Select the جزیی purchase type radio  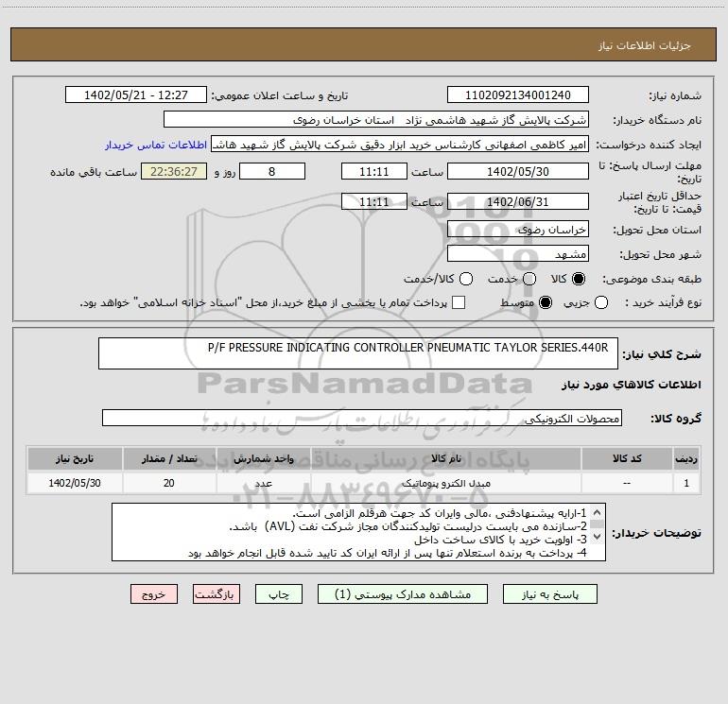(600, 302)
